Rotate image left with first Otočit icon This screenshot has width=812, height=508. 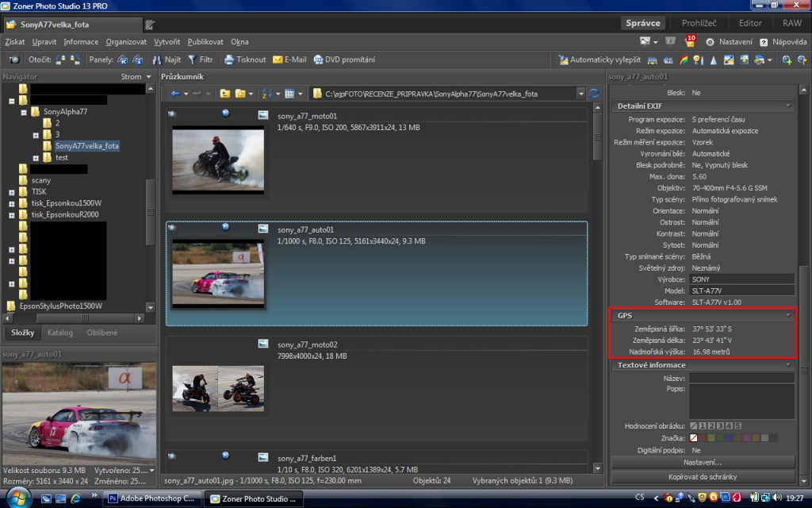pos(60,60)
